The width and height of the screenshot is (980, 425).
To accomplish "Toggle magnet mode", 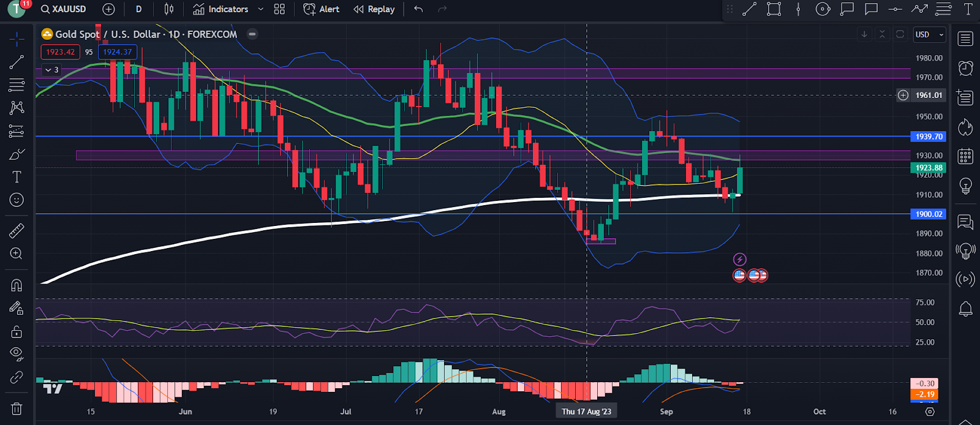I will click(17, 285).
